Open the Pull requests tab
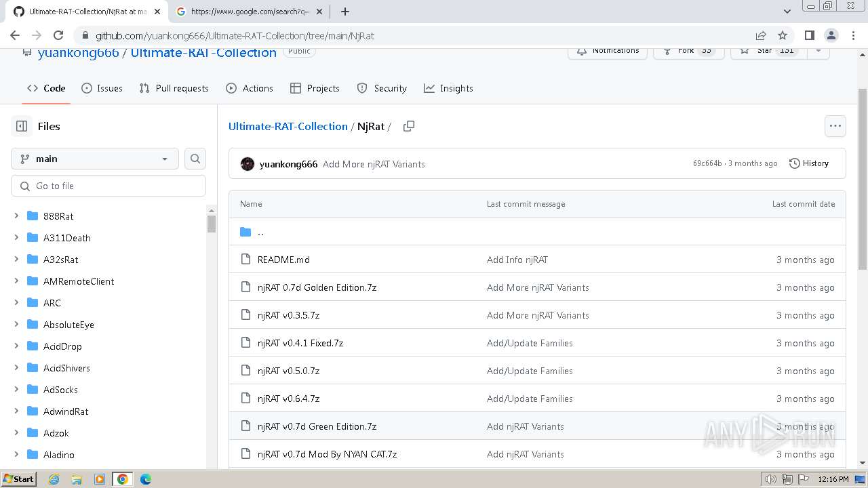The width and height of the screenshot is (868, 488). [174, 88]
